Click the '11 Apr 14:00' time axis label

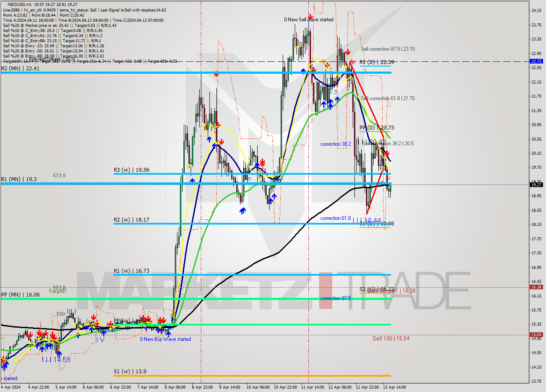(312, 387)
